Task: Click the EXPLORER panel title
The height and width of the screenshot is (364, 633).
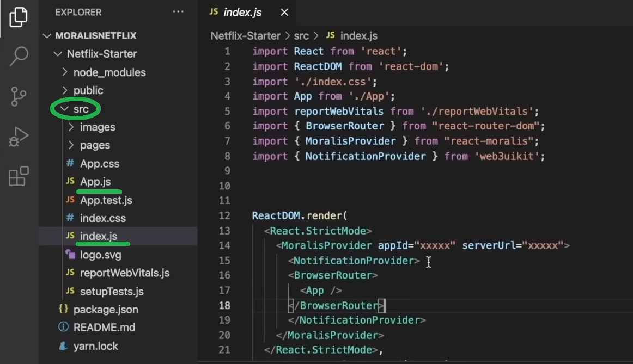Action: coord(78,12)
